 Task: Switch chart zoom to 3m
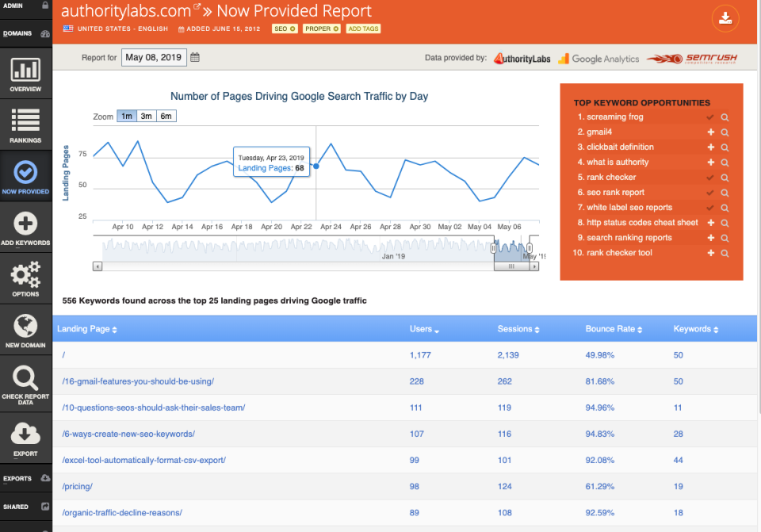pyautogui.click(x=145, y=115)
